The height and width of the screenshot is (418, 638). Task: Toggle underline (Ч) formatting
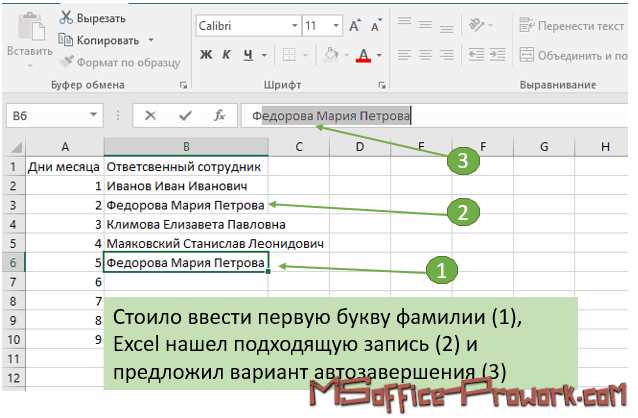(248, 55)
